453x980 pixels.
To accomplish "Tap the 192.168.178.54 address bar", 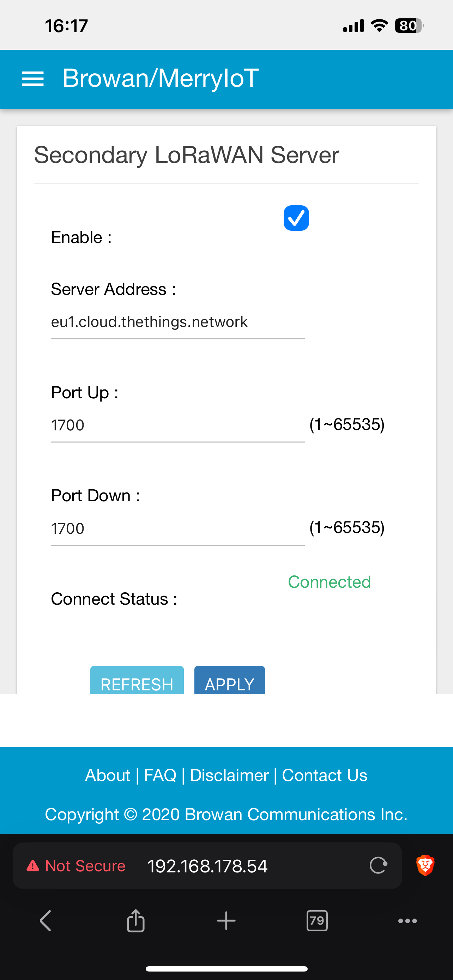I will point(208,866).
